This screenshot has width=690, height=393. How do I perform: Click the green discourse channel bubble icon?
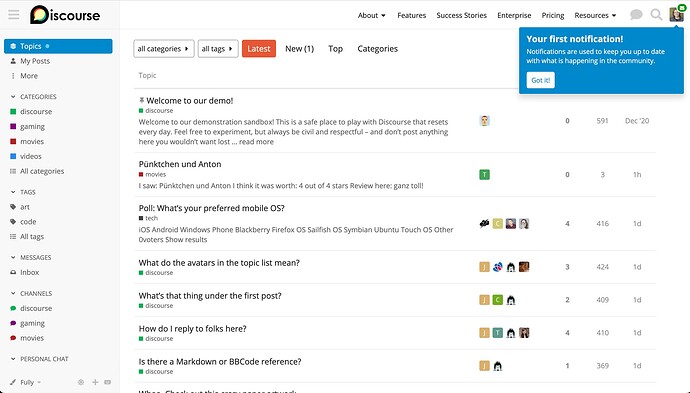(13, 309)
